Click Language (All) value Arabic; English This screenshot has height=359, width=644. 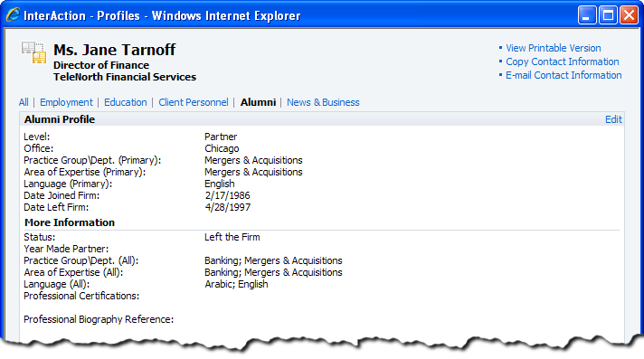pyautogui.click(x=236, y=284)
